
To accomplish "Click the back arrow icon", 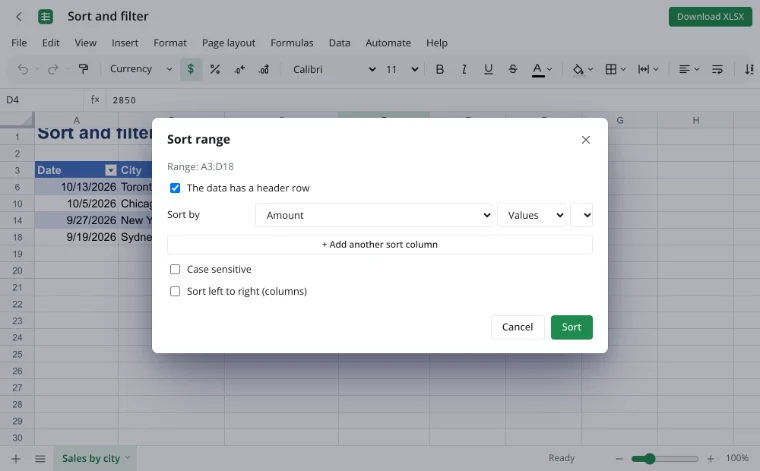I will click(18, 16).
